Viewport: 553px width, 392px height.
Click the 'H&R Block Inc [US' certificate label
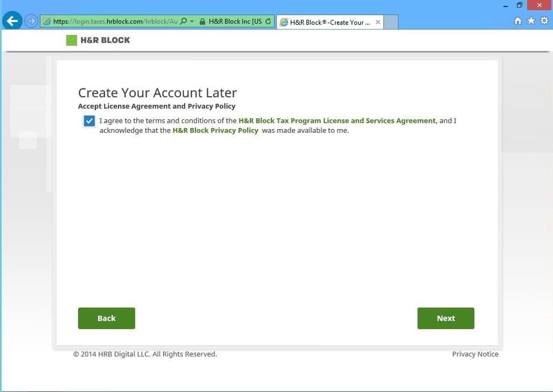[235, 22]
